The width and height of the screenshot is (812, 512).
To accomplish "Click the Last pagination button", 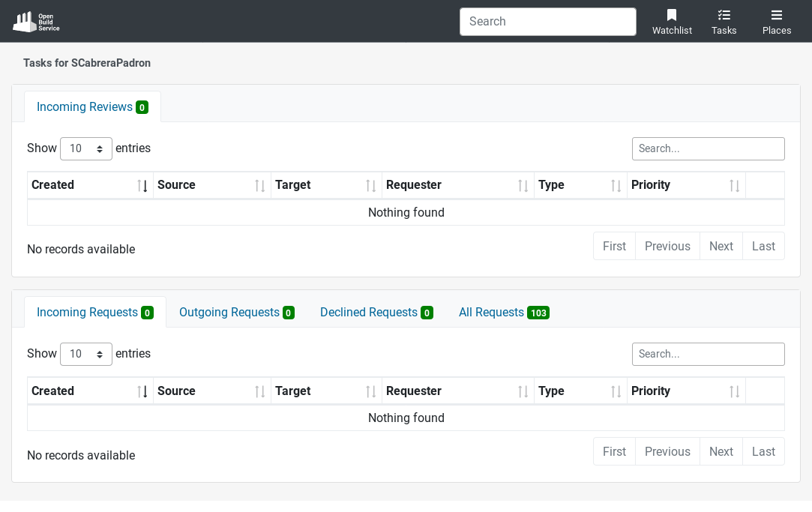I will (x=763, y=246).
